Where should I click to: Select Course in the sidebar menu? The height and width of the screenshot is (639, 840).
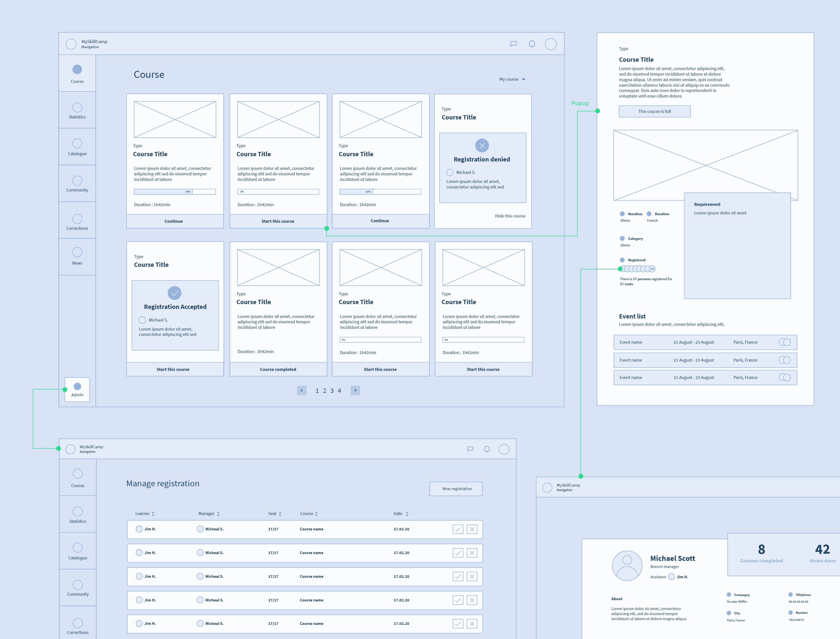77,74
